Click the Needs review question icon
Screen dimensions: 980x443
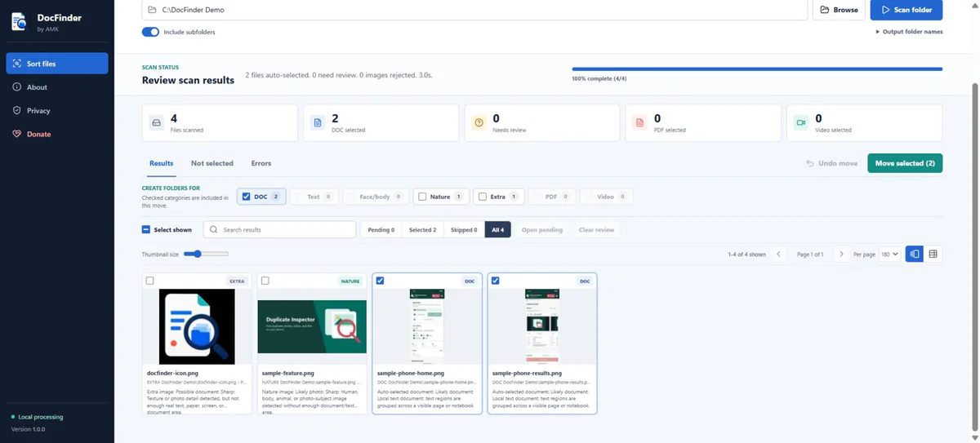(x=479, y=123)
